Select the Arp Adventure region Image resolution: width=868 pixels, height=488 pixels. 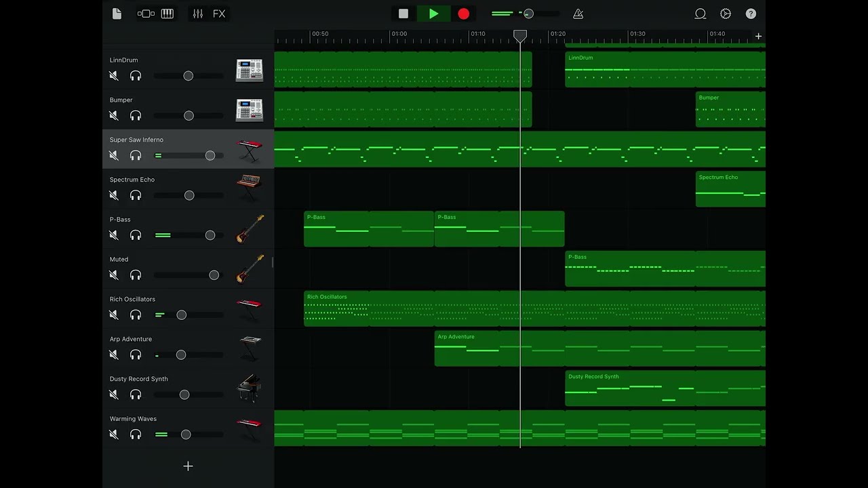(x=600, y=348)
